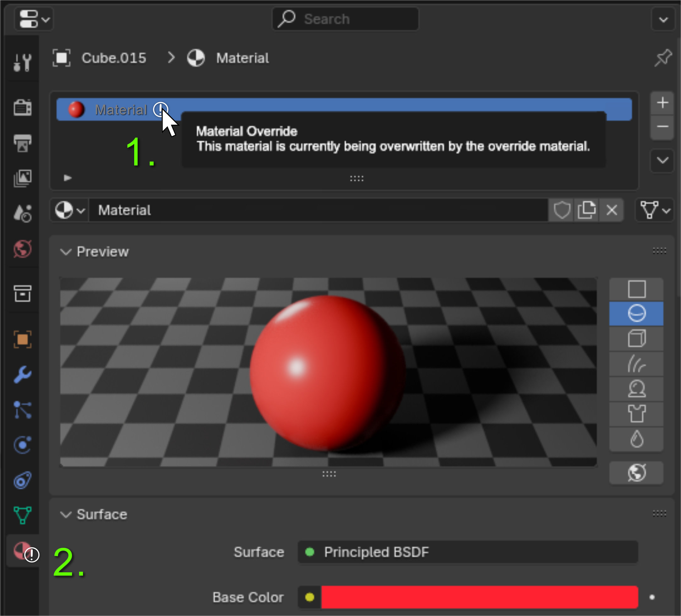681x616 pixels.
Task: Open the View Layer properties tab
Action: pyautogui.click(x=23, y=178)
